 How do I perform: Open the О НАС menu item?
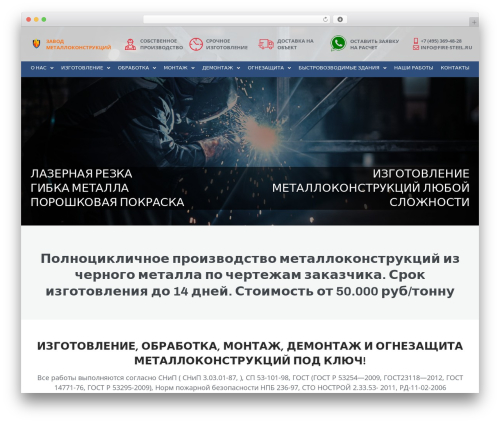point(38,68)
